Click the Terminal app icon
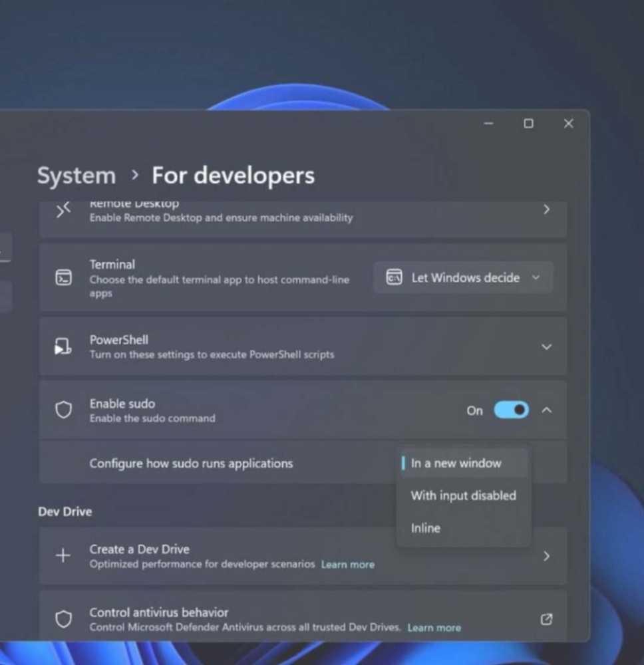The image size is (644, 665). click(63, 278)
